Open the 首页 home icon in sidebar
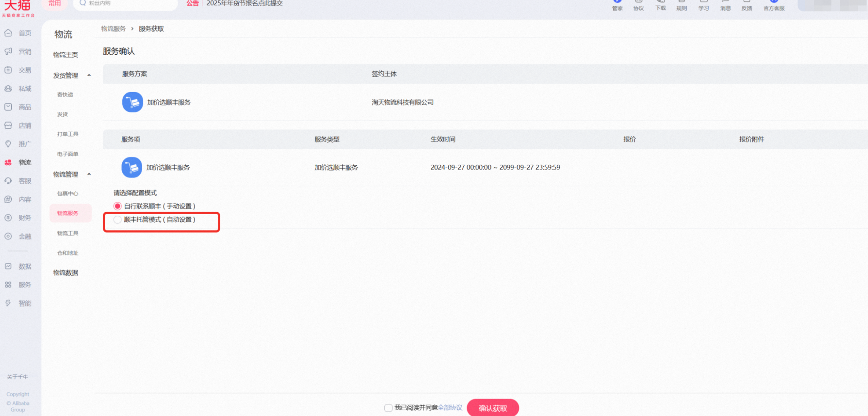Image resolution: width=868 pixels, height=416 pixels. coord(8,33)
